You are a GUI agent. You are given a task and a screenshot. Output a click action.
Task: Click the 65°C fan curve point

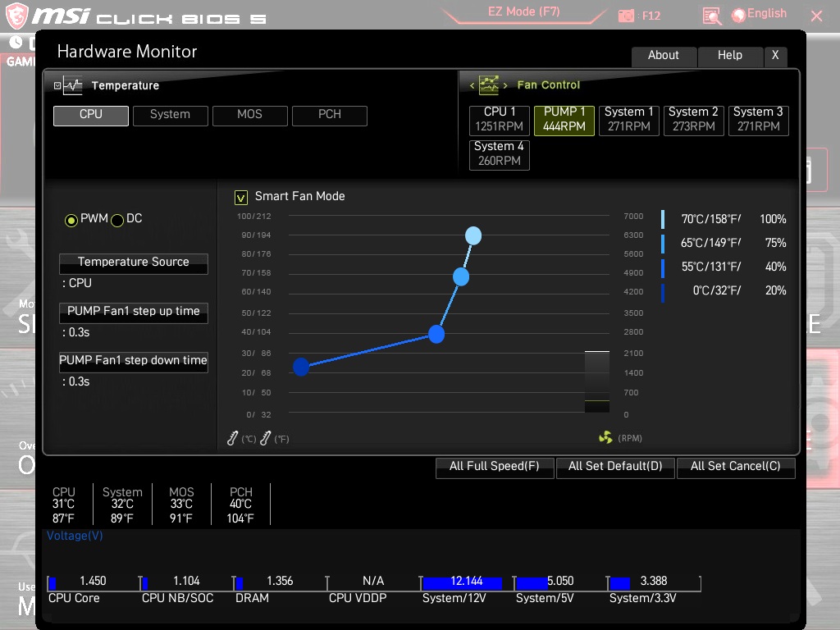coord(461,277)
